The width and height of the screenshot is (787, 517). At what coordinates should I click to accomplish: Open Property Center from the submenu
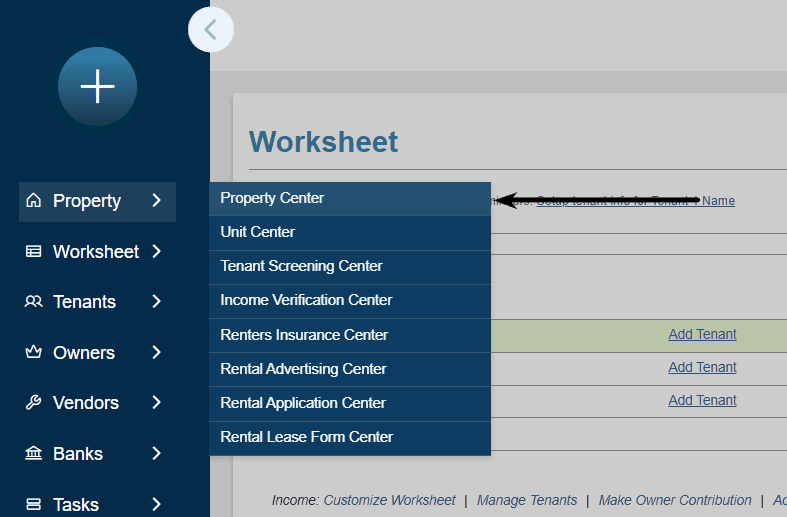pyautogui.click(x=272, y=198)
